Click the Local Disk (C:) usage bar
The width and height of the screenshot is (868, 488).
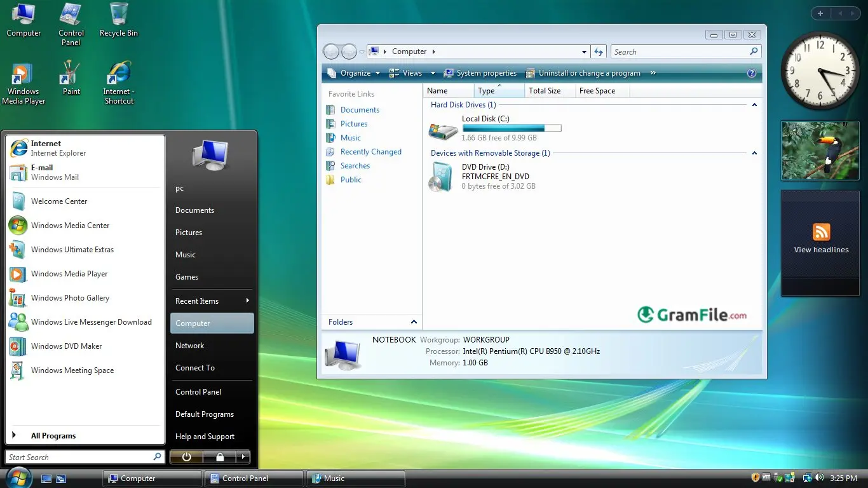(512, 128)
